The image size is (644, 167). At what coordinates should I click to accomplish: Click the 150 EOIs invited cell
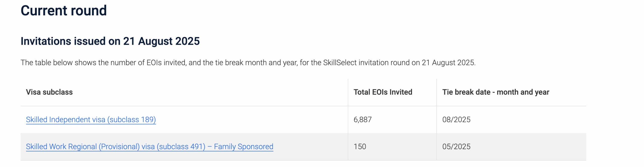click(x=360, y=147)
